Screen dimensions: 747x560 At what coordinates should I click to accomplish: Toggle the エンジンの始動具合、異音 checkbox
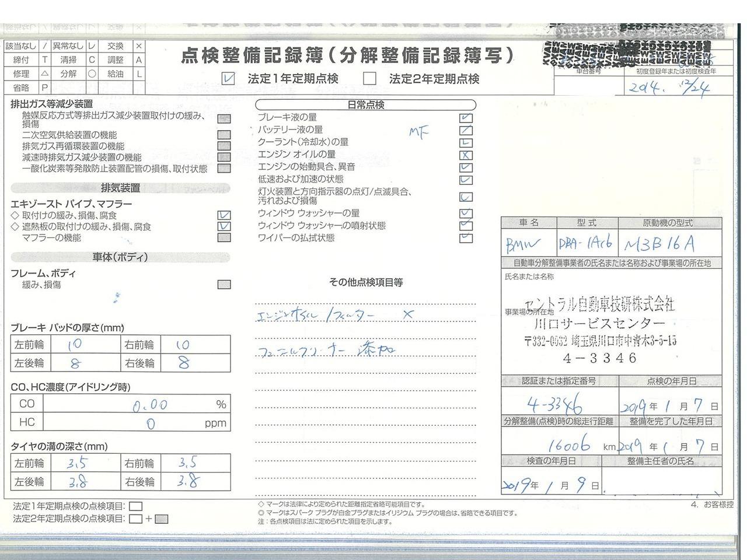[x=466, y=167]
